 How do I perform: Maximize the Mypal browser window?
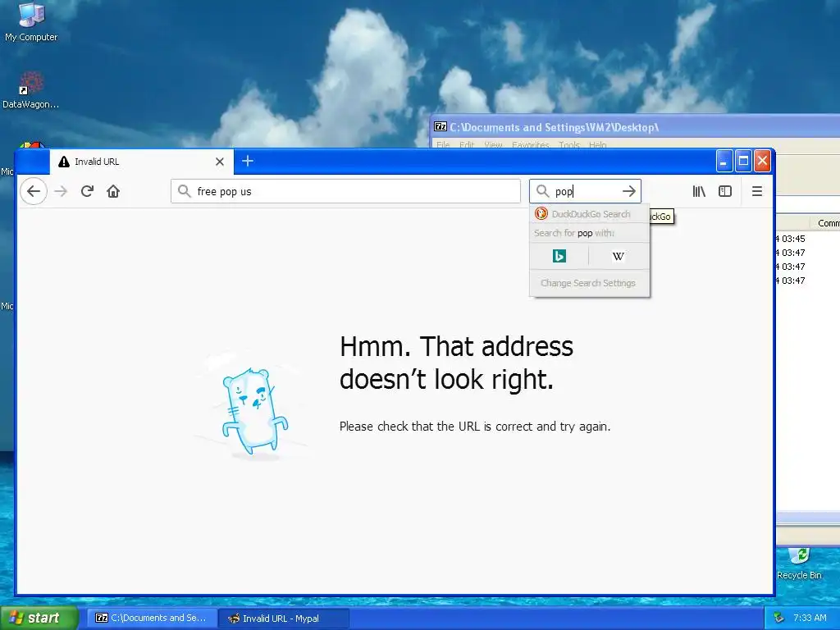(x=743, y=161)
